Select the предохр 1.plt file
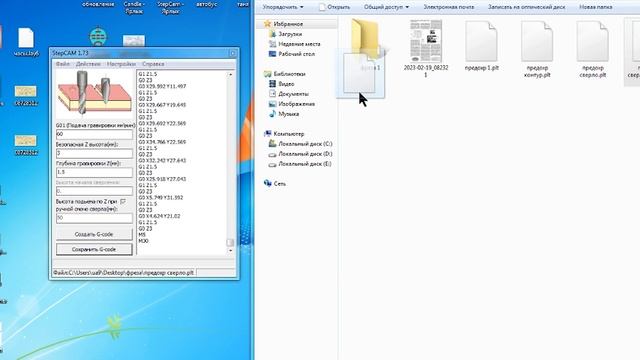 (x=482, y=47)
